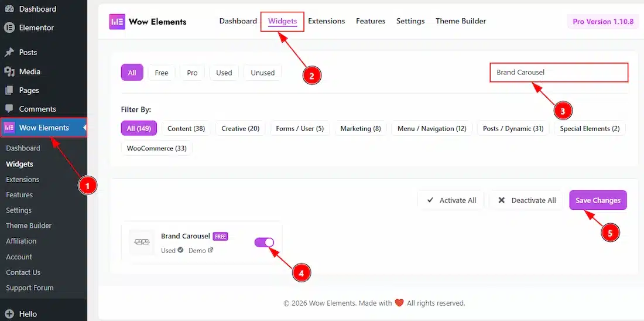Open the Theme Builder tab
The width and height of the screenshot is (644, 321).
(460, 21)
